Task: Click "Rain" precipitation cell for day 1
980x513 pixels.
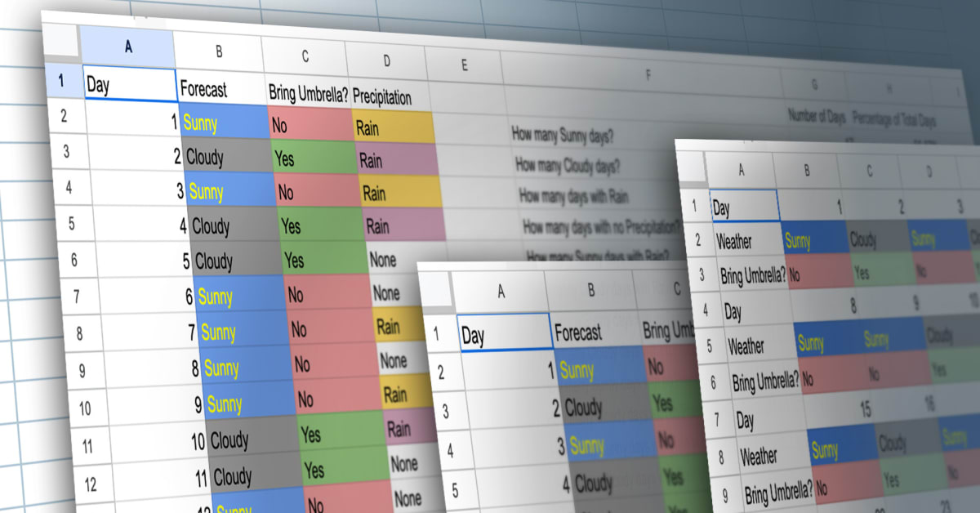Action: (394, 129)
